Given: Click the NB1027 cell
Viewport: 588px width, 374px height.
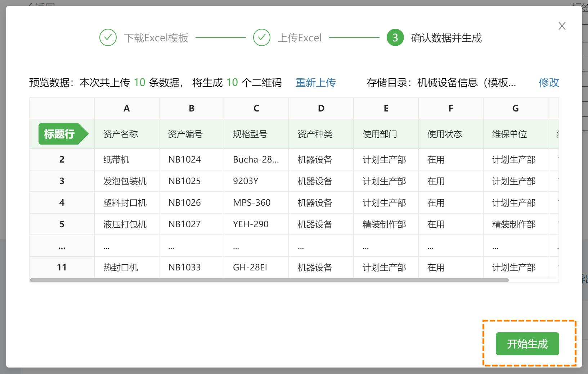Looking at the screenshot, I should click(x=192, y=224).
